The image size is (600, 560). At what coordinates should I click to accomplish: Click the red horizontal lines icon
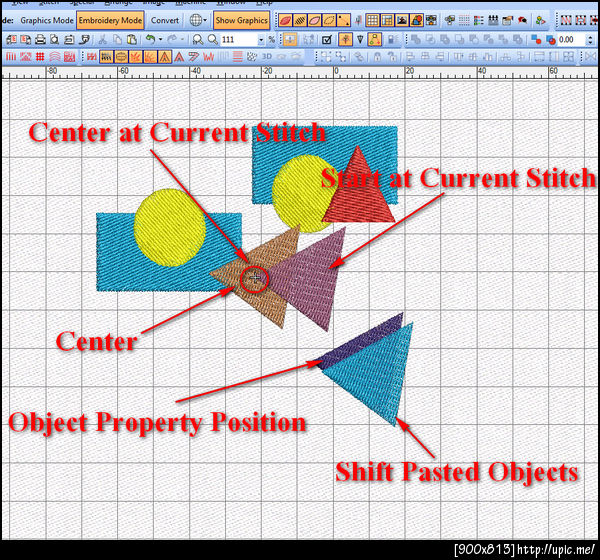click(238, 57)
